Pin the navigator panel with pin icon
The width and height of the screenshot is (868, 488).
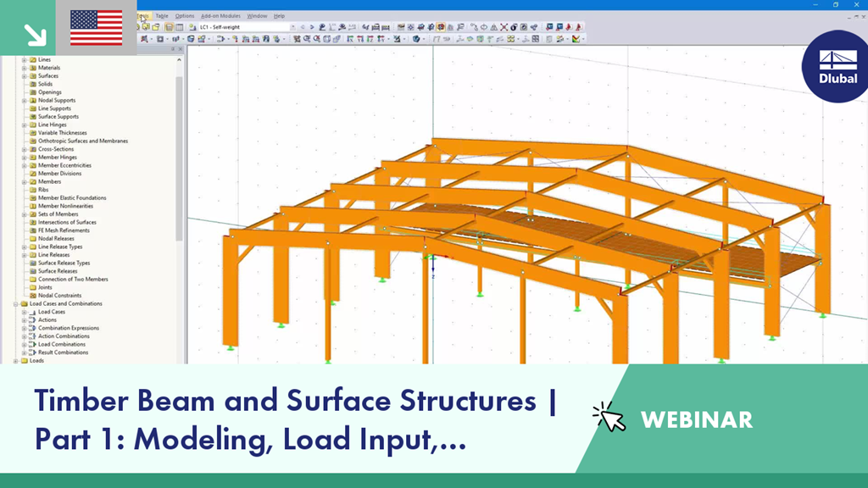pyautogui.click(x=173, y=49)
